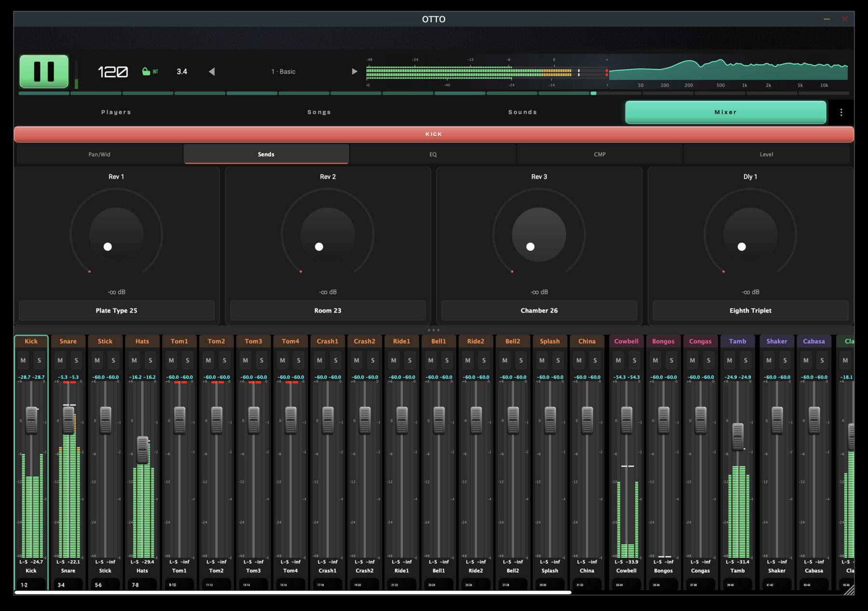Click the horizontal mixer scrollbar
This screenshot has width=868, height=611.
coord(293,593)
